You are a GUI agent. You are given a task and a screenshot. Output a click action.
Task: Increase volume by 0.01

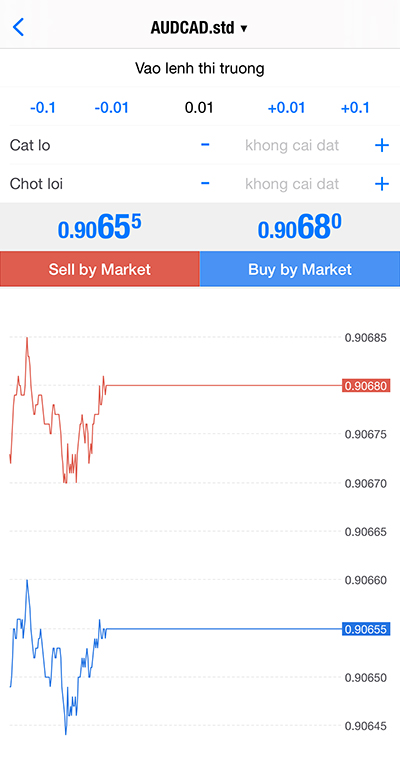tap(287, 108)
